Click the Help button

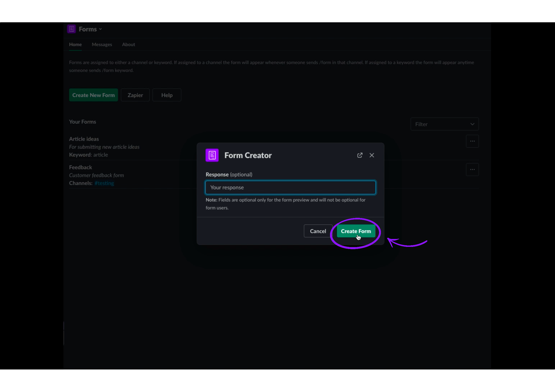[167, 95]
